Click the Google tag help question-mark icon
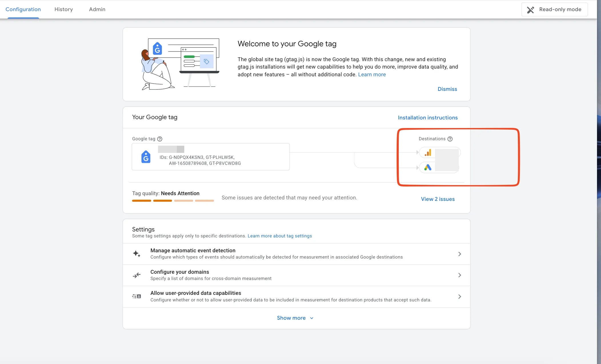This screenshot has width=601, height=364. pyautogui.click(x=160, y=139)
